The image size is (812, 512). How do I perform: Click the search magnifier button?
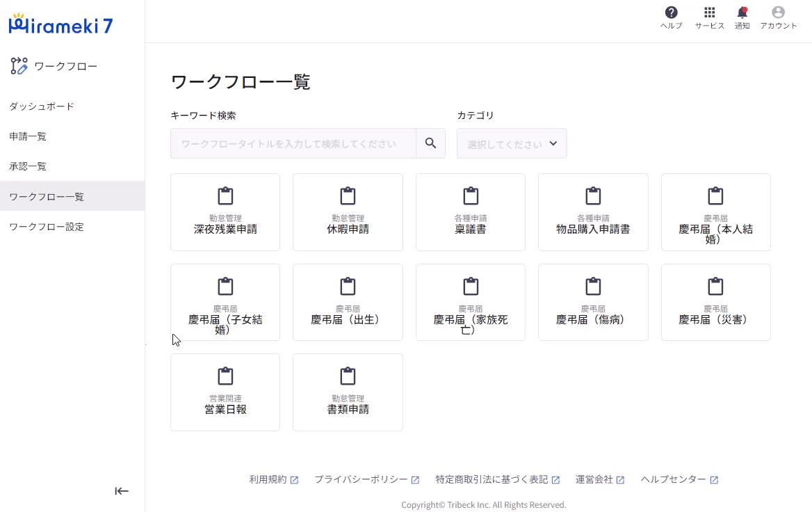tap(430, 143)
